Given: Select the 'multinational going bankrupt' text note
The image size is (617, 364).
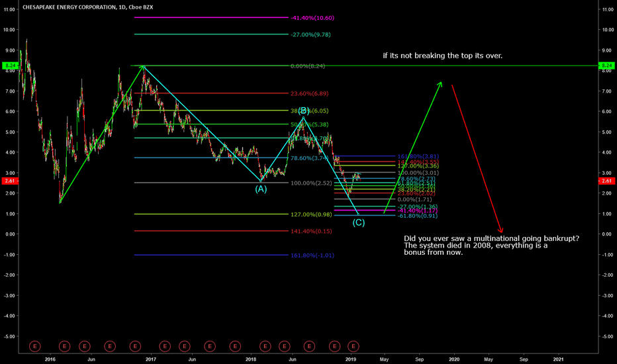Looking at the screenshot, I should pyautogui.click(x=491, y=246).
